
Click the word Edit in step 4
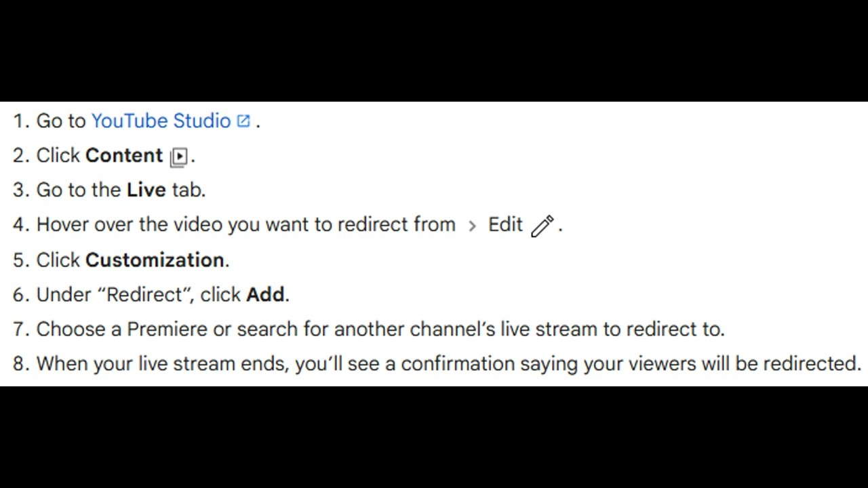click(x=505, y=224)
